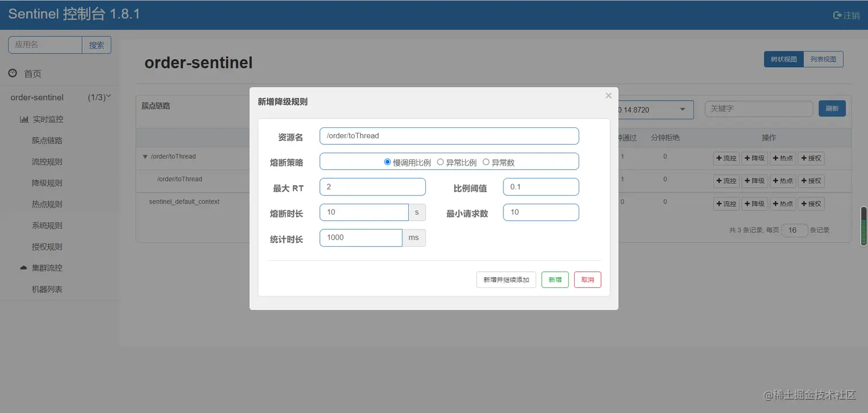This screenshot has height=413, width=868.
Task: Click the 刷新 refresh button
Action: (832, 108)
